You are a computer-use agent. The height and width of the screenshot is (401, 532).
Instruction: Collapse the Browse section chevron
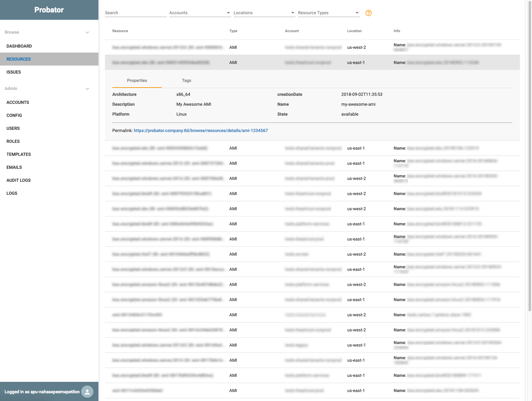tap(87, 32)
